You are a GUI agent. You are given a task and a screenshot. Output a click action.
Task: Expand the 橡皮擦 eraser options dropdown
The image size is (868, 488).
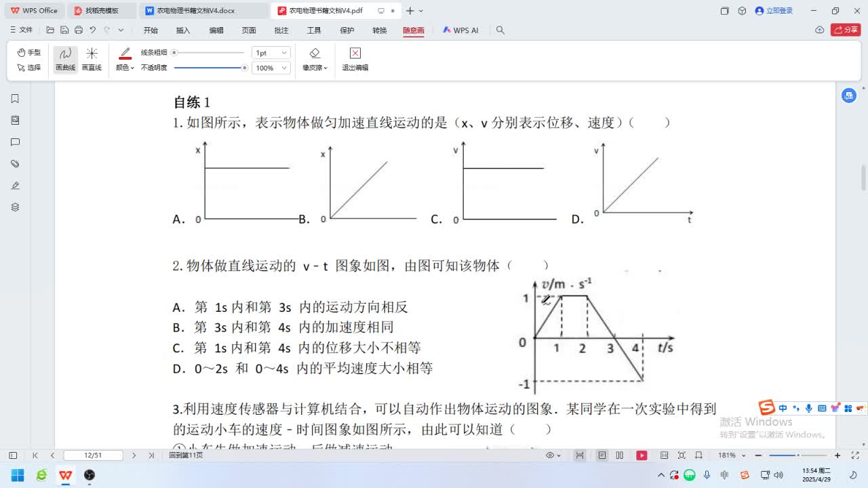coord(315,68)
